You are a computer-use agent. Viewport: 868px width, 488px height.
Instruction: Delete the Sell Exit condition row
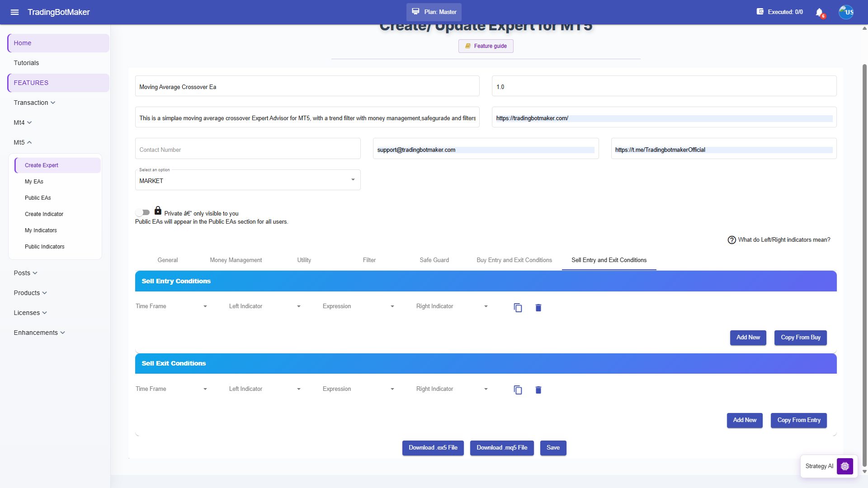[538, 390]
